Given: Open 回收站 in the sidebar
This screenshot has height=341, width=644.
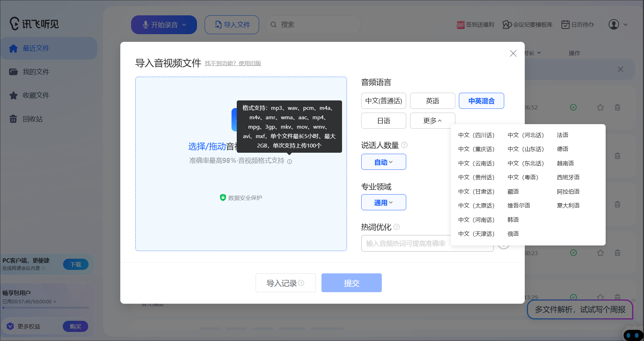Looking at the screenshot, I should pyautogui.click(x=48, y=119).
